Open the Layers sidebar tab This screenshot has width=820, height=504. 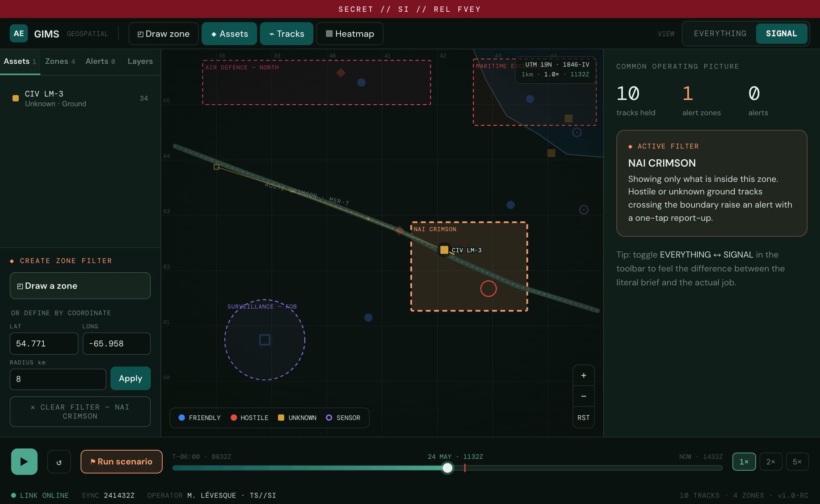(140, 61)
